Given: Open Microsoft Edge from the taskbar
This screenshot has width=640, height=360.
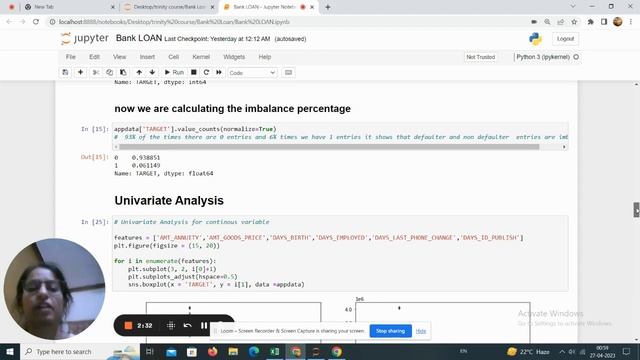Looking at the screenshot, I should (x=254, y=351).
